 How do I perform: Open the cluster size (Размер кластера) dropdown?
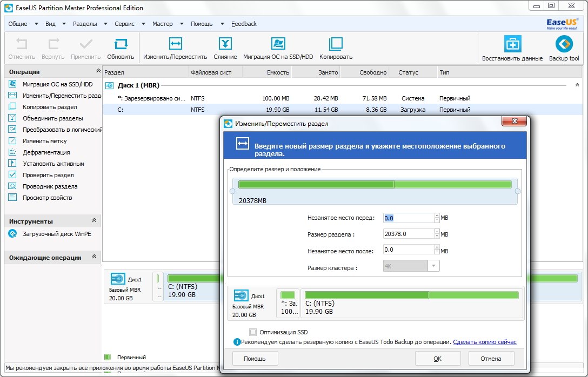(433, 266)
